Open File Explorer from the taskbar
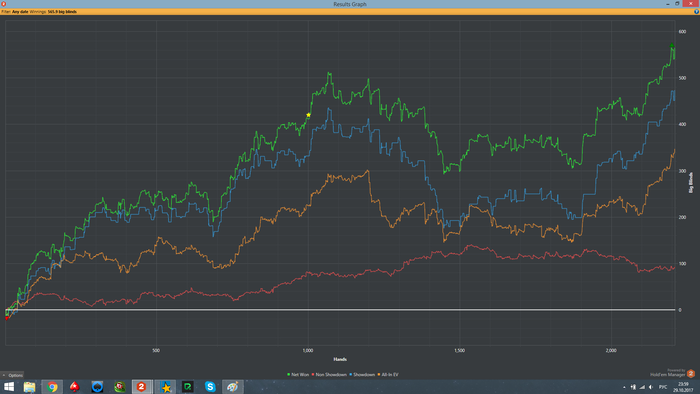This screenshot has width=700, height=394. coord(29,386)
